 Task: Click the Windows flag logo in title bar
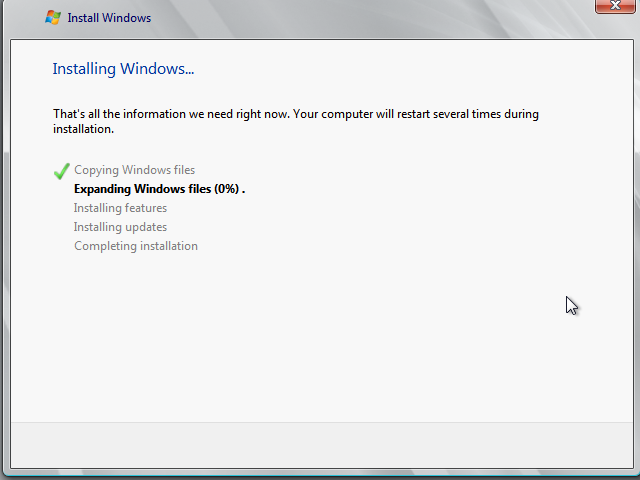pos(53,17)
